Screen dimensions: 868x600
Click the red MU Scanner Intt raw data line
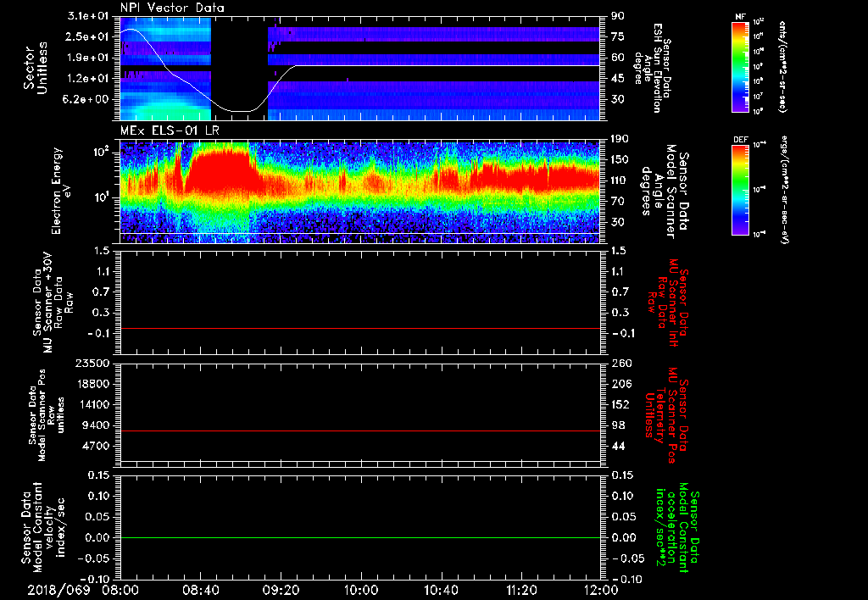[x=360, y=328]
